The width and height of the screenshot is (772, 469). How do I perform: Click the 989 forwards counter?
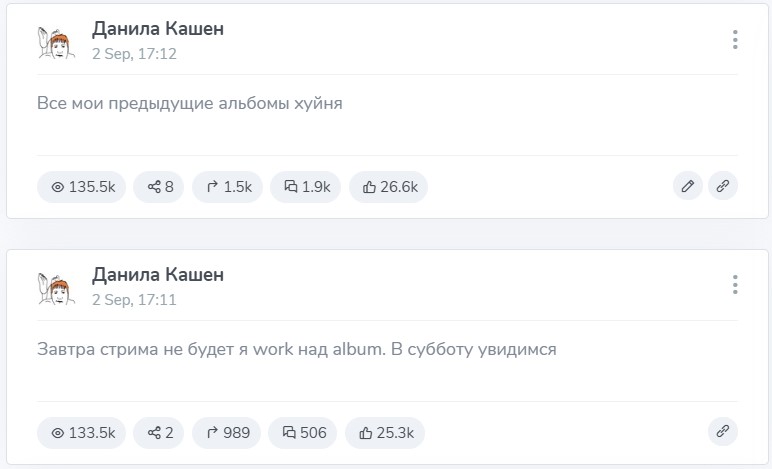pyautogui.click(x=227, y=432)
